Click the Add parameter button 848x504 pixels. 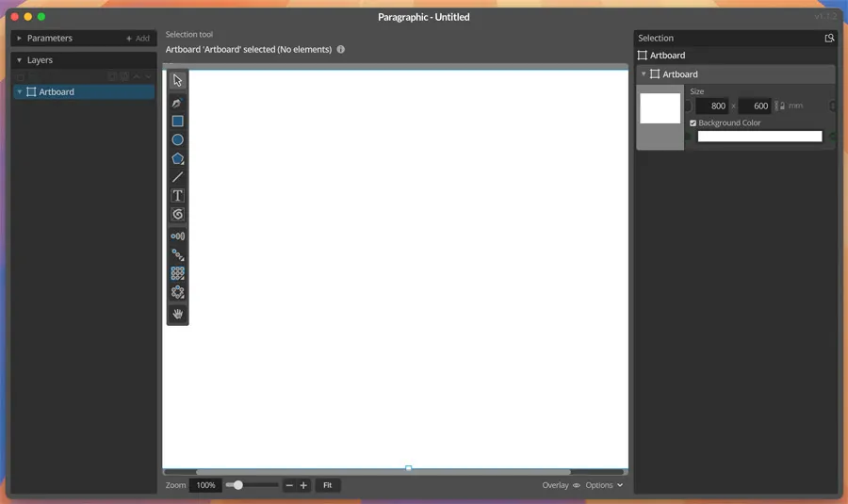tap(138, 39)
